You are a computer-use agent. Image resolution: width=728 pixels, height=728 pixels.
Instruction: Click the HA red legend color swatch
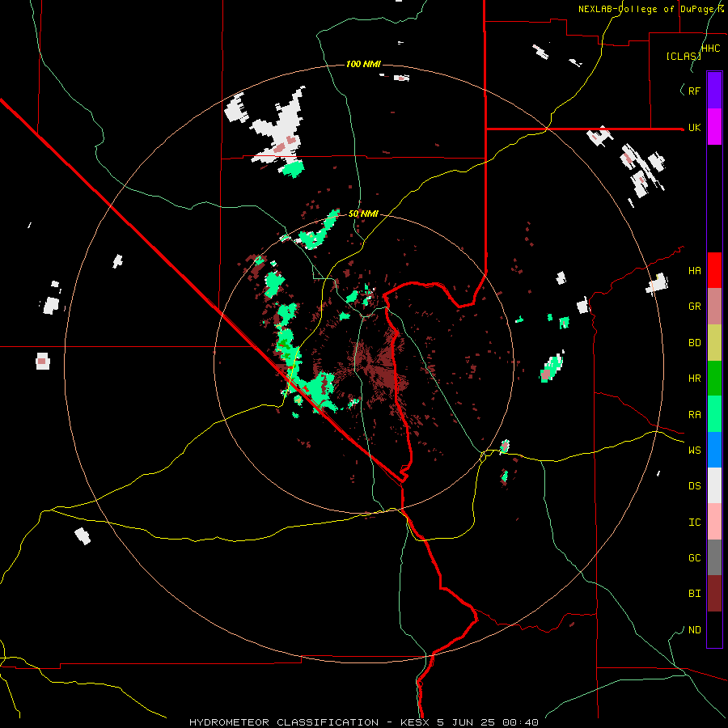714,270
